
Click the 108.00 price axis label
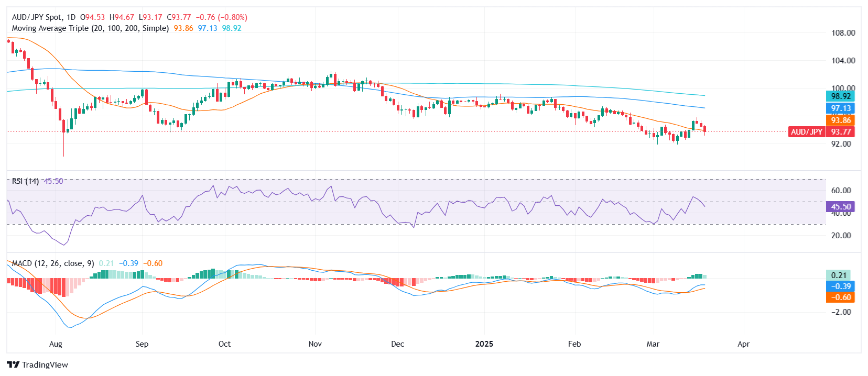pos(843,33)
